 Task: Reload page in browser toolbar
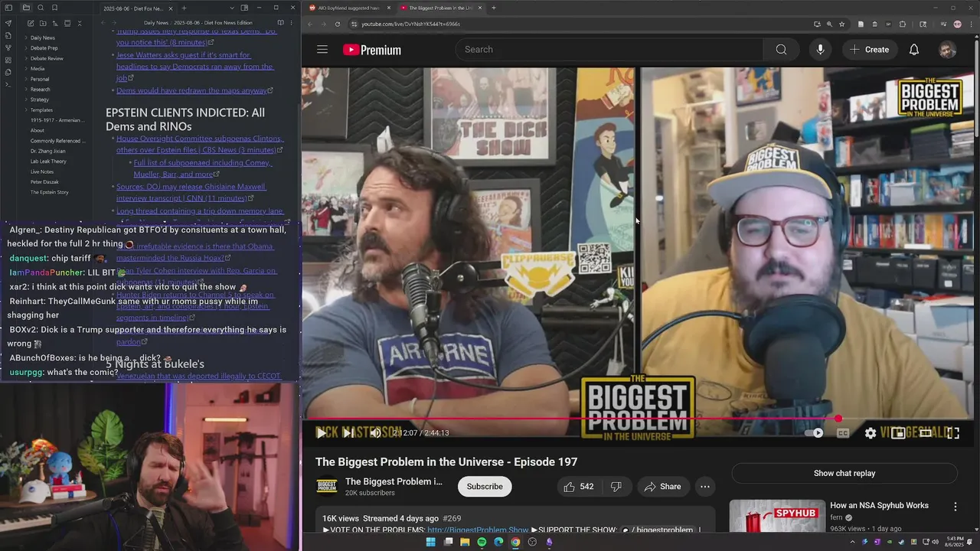(x=338, y=24)
